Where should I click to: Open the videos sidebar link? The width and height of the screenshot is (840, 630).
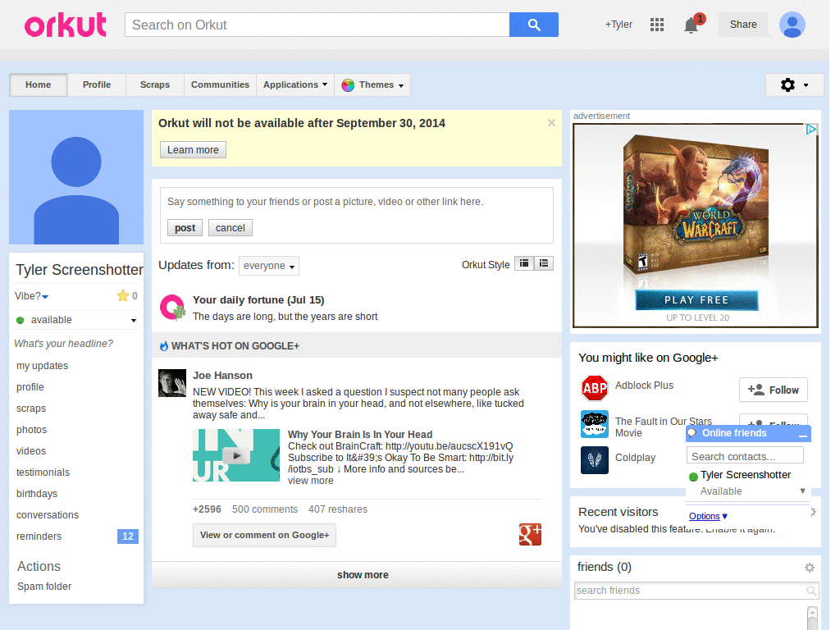(31, 451)
